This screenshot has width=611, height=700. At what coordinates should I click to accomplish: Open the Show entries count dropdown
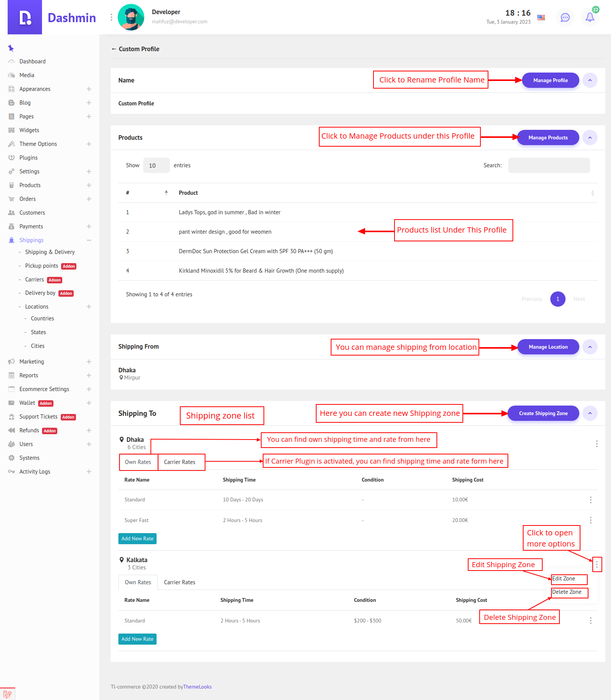[x=156, y=165]
